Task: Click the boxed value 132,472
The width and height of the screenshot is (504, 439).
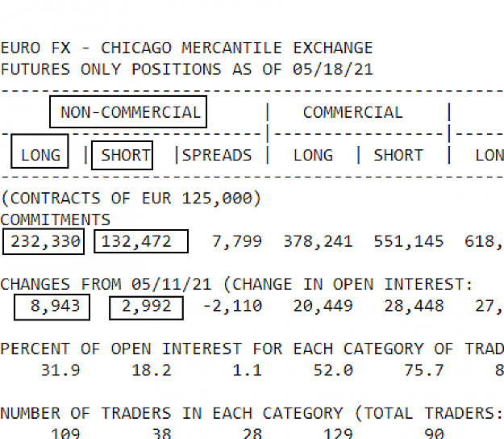Action: [141, 241]
